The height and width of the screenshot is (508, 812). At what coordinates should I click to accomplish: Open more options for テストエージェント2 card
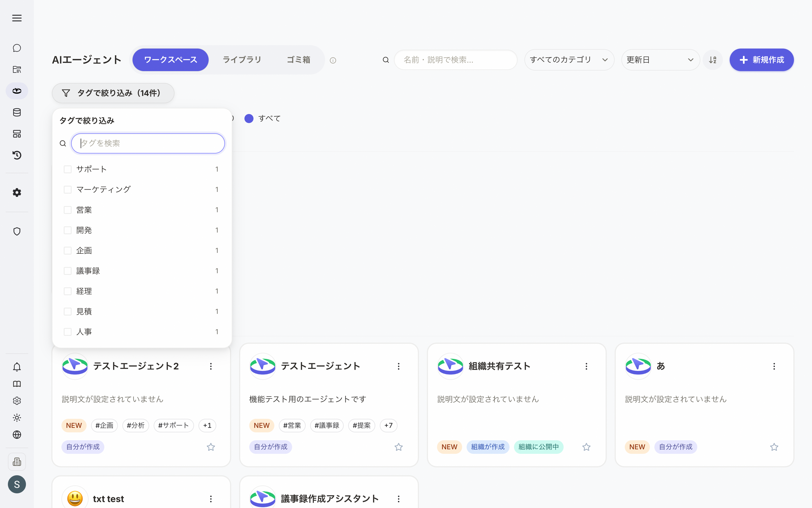coord(211,366)
